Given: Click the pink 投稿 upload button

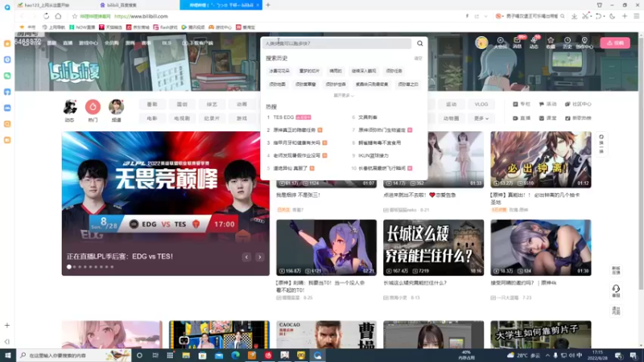Looking at the screenshot, I should click(615, 43).
